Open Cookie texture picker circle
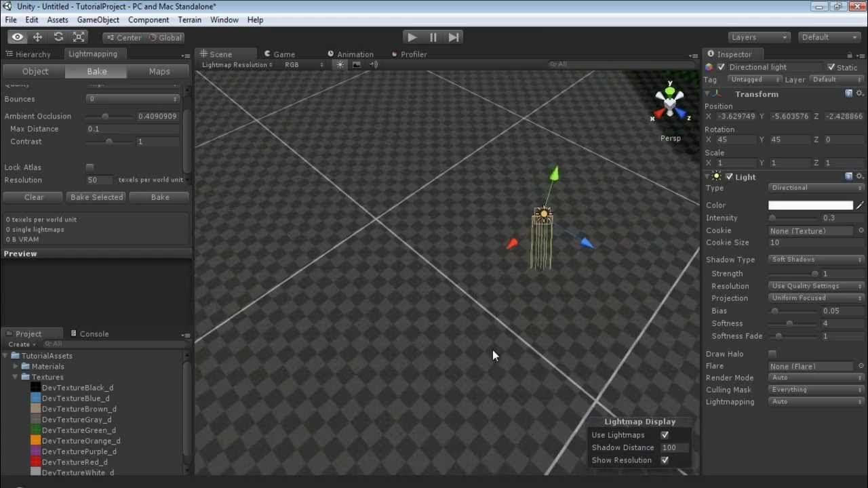 point(861,230)
